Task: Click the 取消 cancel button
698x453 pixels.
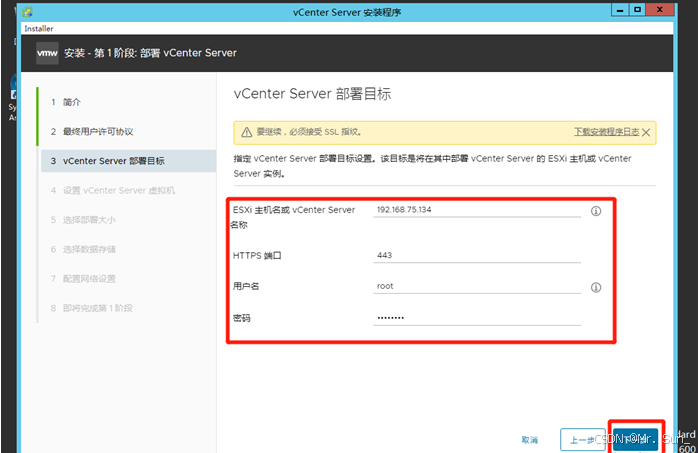Action: [x=530, y=440]
